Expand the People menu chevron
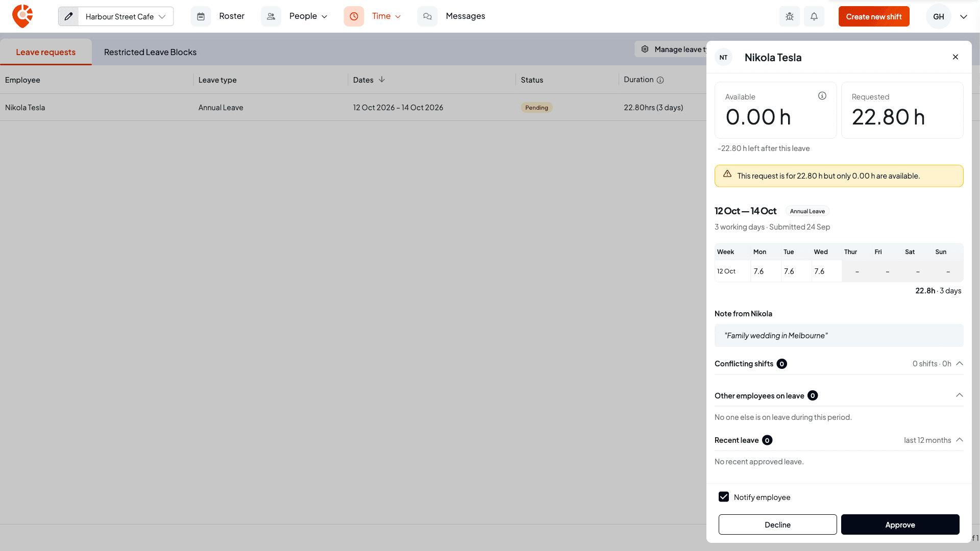The height and width of the screenshot is (551, 980). pyautogui.click(x=325, y=16)
